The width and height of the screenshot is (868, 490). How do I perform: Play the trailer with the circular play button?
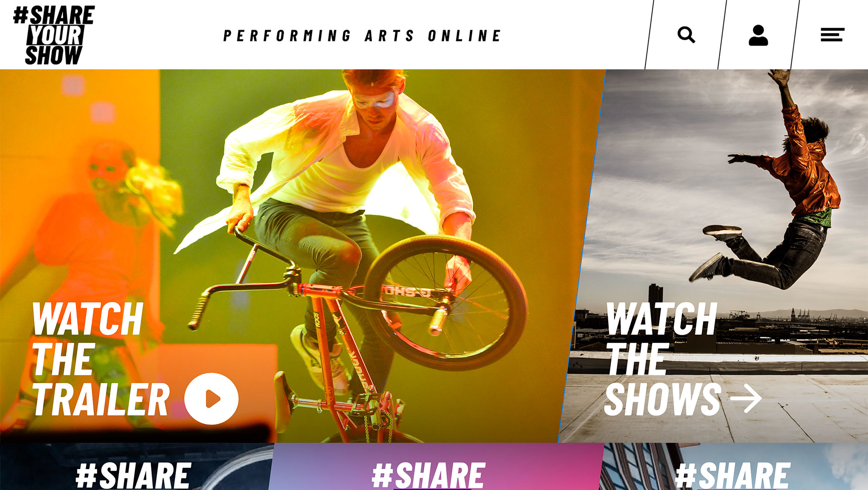coord(211,398)
